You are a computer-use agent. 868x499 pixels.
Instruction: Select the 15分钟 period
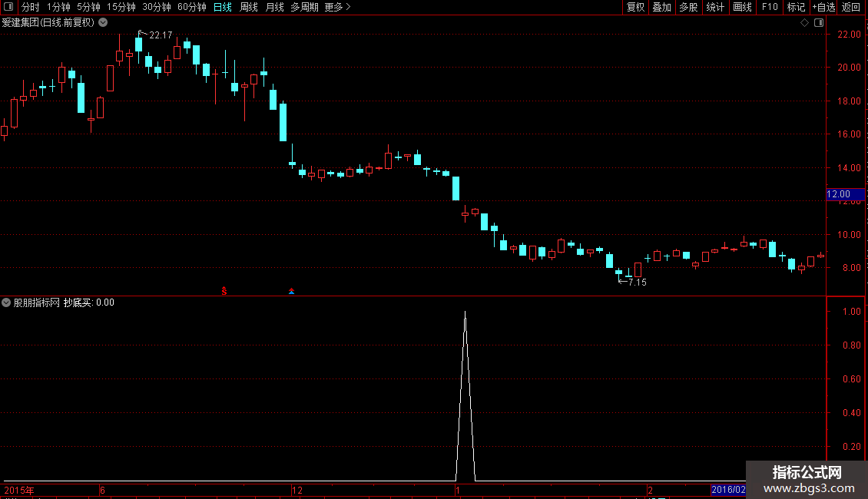click(x=121, y=7)
